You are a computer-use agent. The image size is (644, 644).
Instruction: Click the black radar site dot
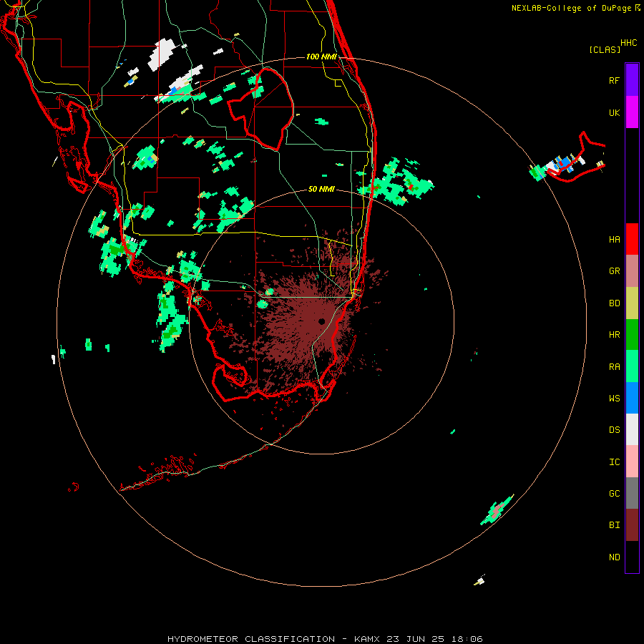pyautogui.click(x=321, y=321)
